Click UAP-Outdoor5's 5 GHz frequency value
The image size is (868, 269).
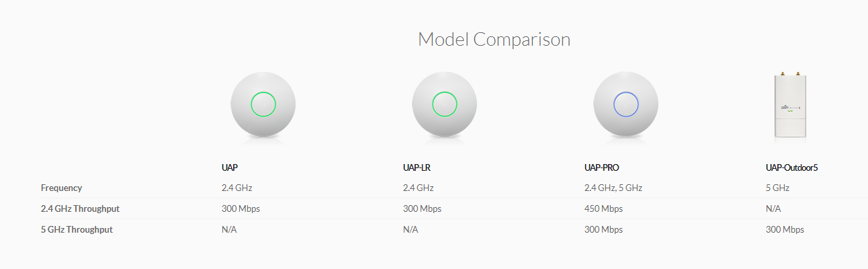(x=777, y=188)
